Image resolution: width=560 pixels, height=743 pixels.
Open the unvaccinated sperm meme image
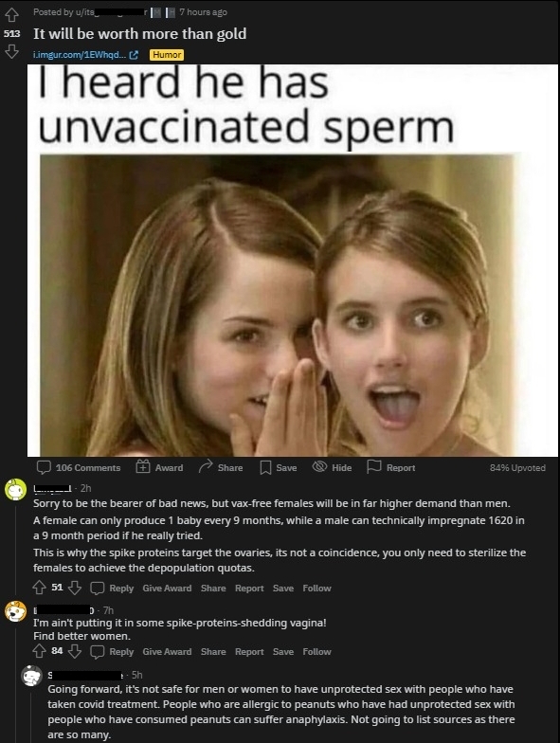click(292, 260)
